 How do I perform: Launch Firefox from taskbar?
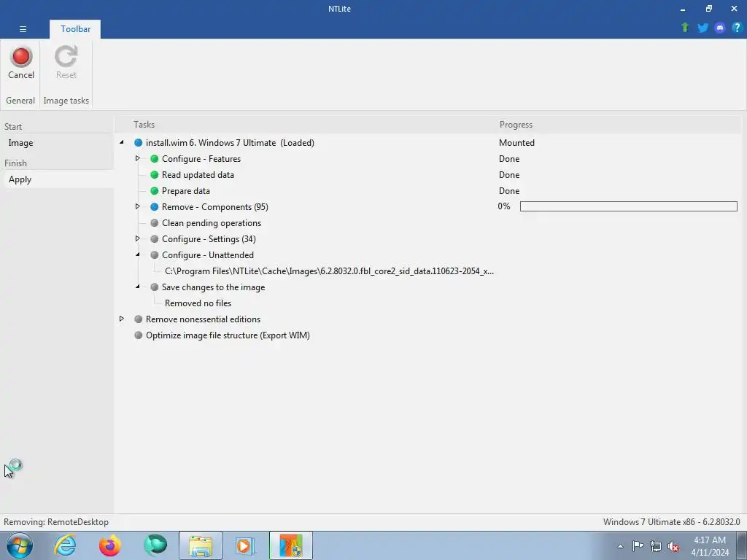coord(109,545)
